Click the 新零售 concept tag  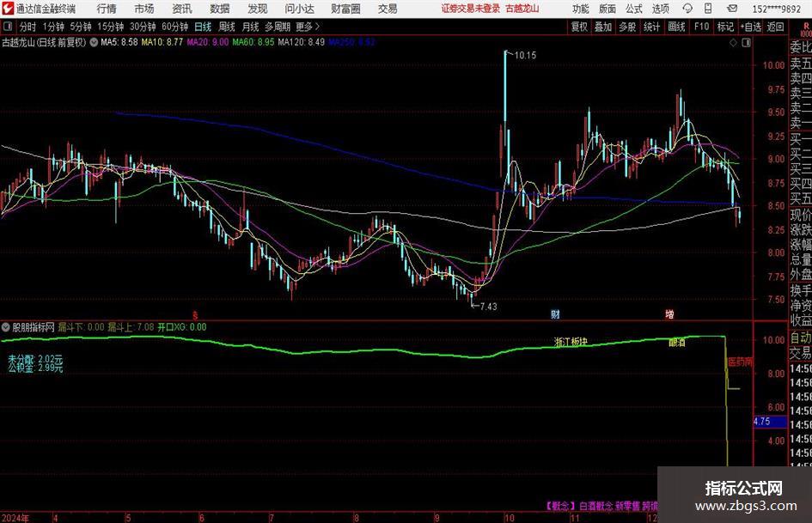point(627,506)
